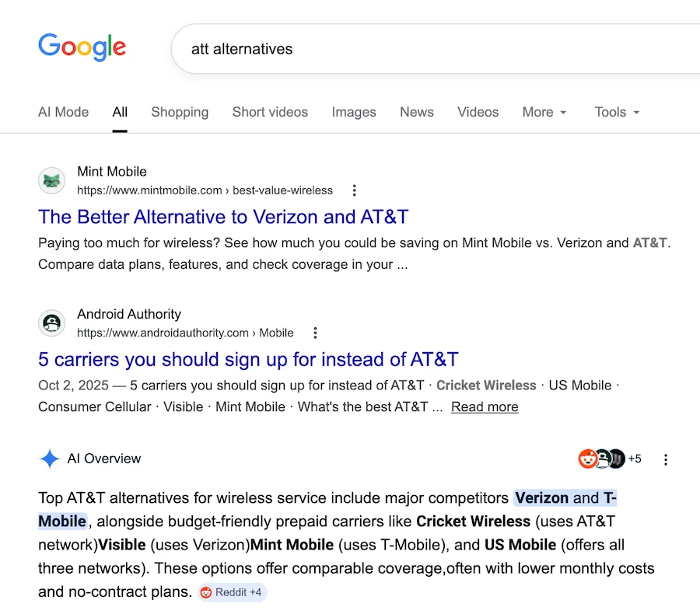Select the AI Mode search option
The image size is (700, 614).
(x=63, y=112)
